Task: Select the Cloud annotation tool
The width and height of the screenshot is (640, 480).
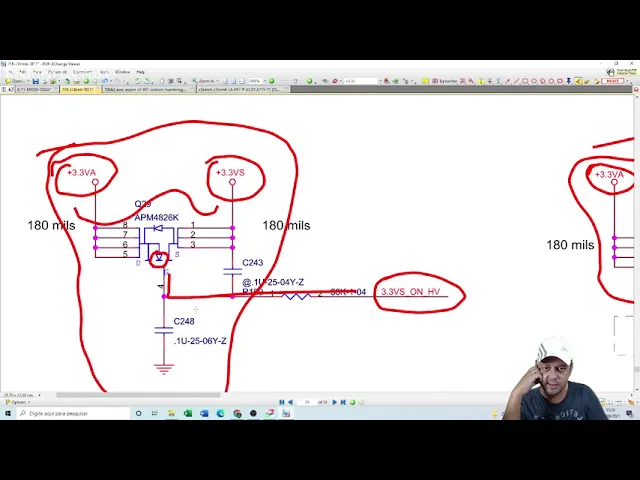Action: (560, 81)
